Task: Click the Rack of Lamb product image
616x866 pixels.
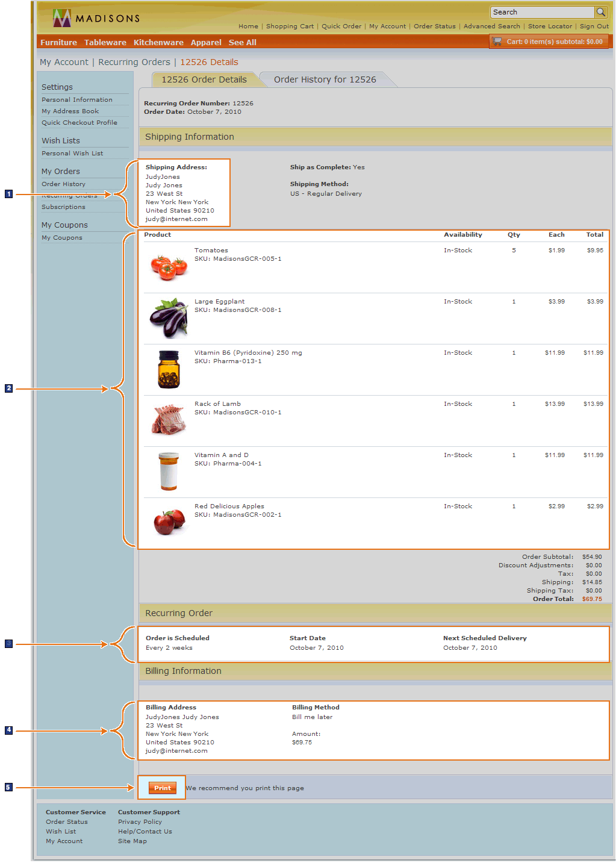Action: click(169, 420)
